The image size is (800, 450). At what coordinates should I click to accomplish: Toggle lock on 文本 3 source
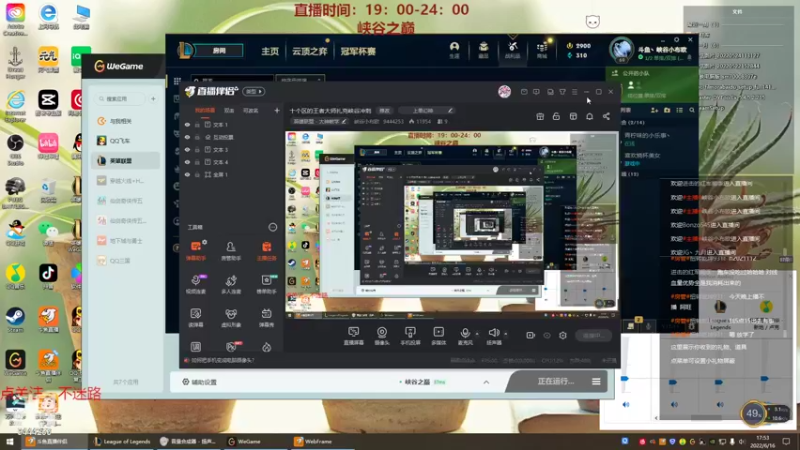point(197,149)
